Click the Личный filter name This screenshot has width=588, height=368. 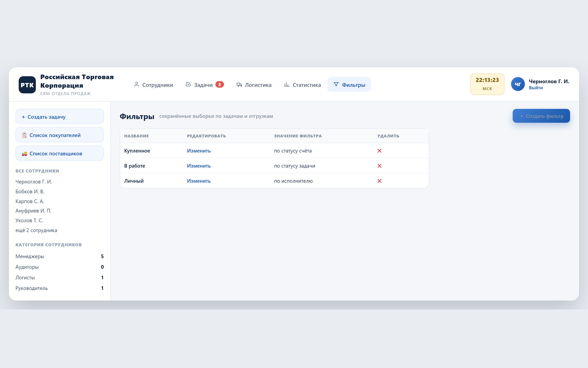point(134,181)
